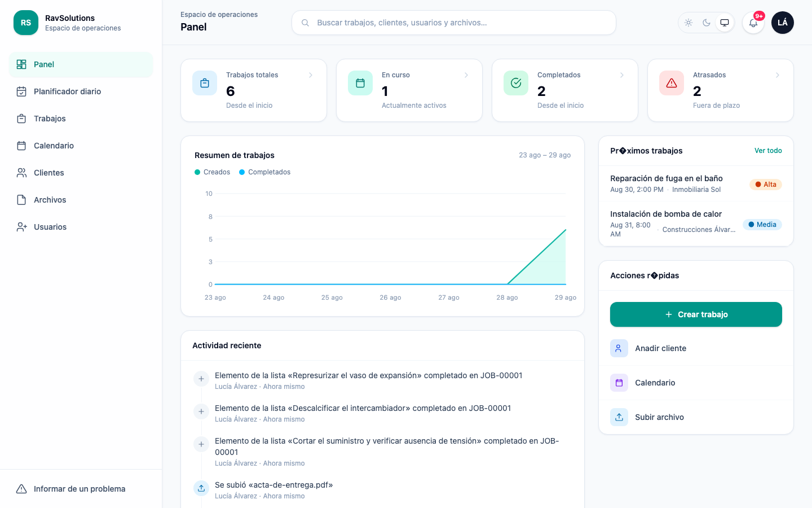Toggle the Creados series in chart legend
This screenshot has height=508, width=812.
[213, 172]
